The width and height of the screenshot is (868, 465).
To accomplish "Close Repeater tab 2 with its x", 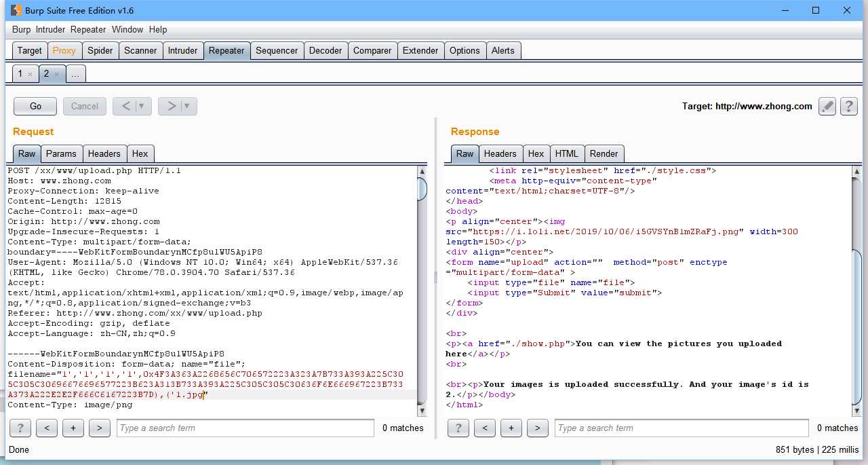I will pos(56,74).
